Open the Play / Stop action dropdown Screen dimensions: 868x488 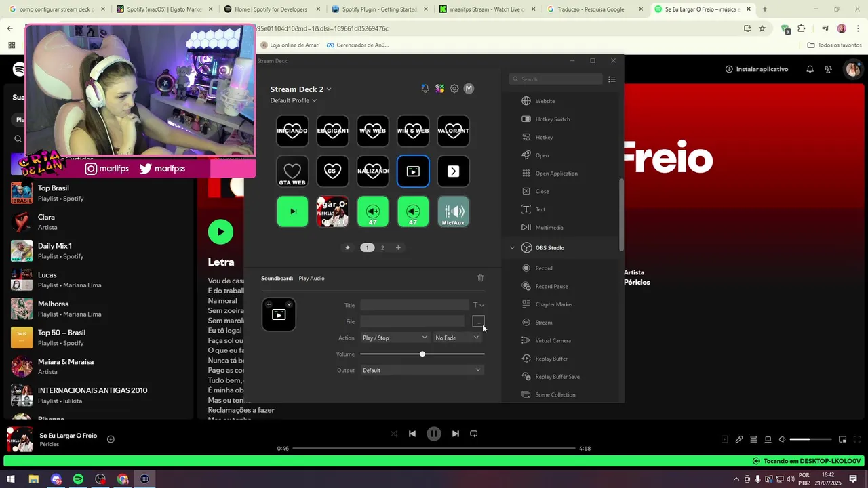pyautogui.click(x=395, y=338)
